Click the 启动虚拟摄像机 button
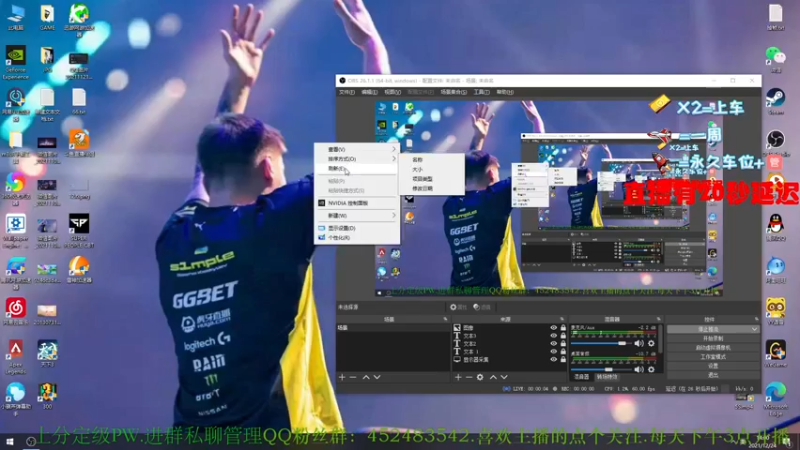 (x=713, y=347)
